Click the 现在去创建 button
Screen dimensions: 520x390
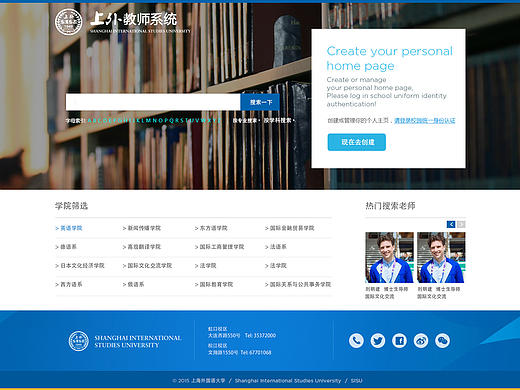pos(357,142)
